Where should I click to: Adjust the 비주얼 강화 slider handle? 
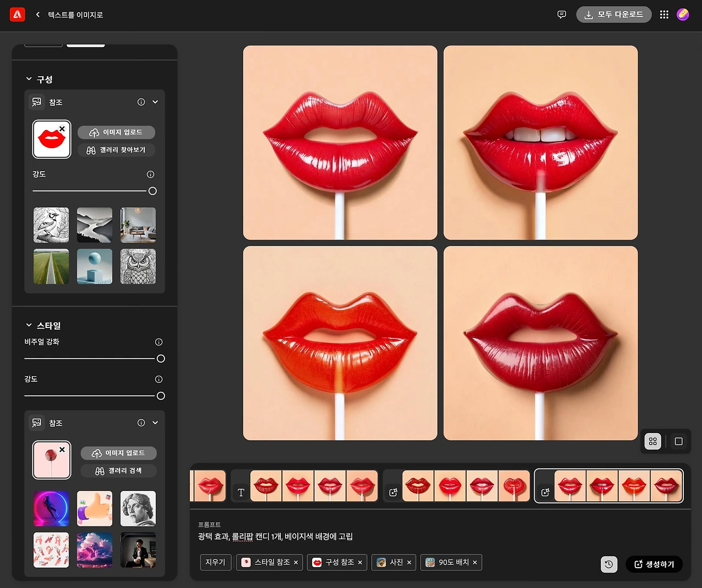pyautogui.click(x=161, y=359)
